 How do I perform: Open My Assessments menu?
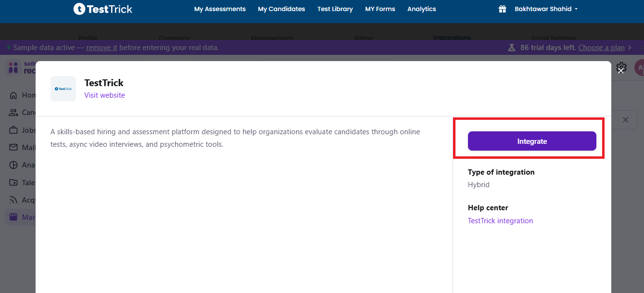point(220,9)
